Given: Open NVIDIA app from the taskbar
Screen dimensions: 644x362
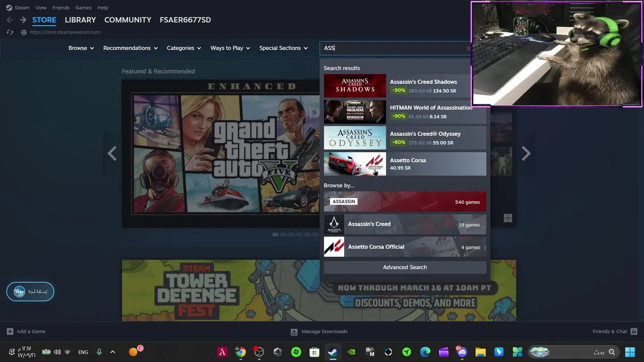Looking at the screenshot, I should click(x=351, y=352).
